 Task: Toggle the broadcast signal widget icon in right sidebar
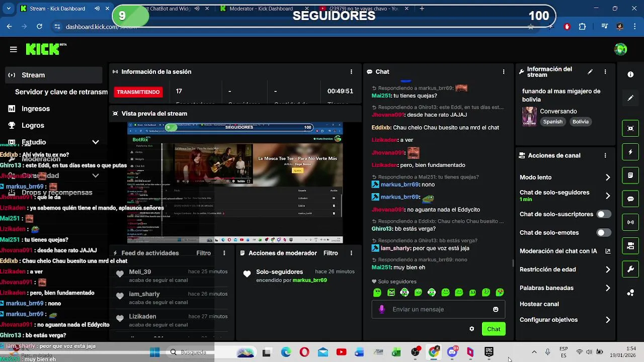pos(630,222)
